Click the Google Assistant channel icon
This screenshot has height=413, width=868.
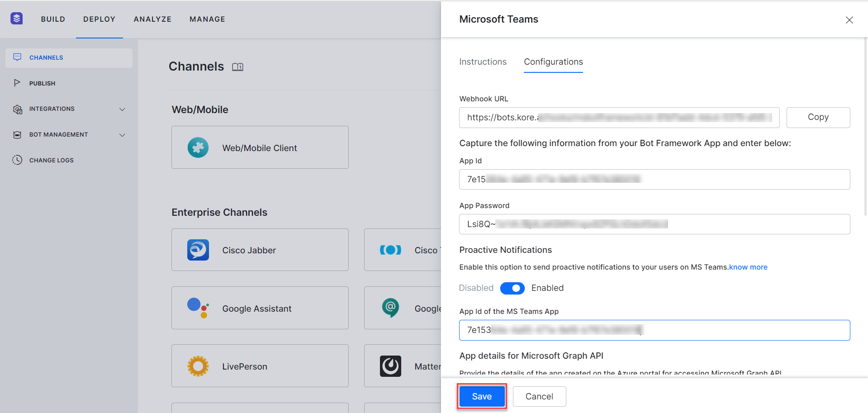(x=197, y=308)
